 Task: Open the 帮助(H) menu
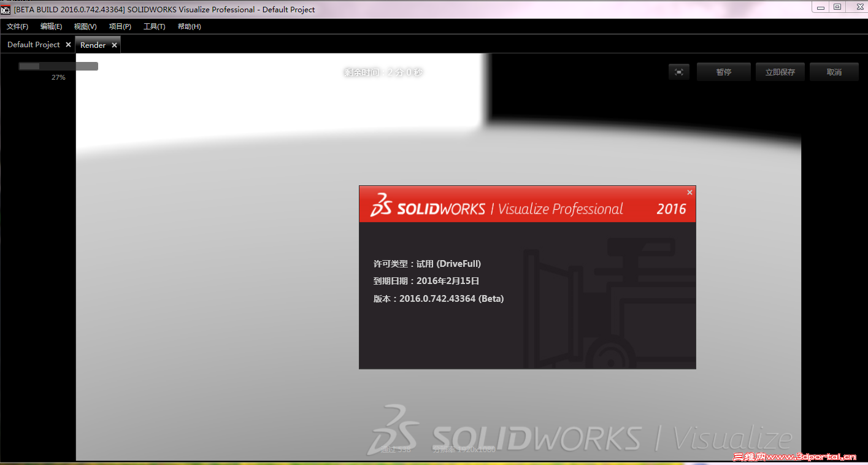point(189,26)
